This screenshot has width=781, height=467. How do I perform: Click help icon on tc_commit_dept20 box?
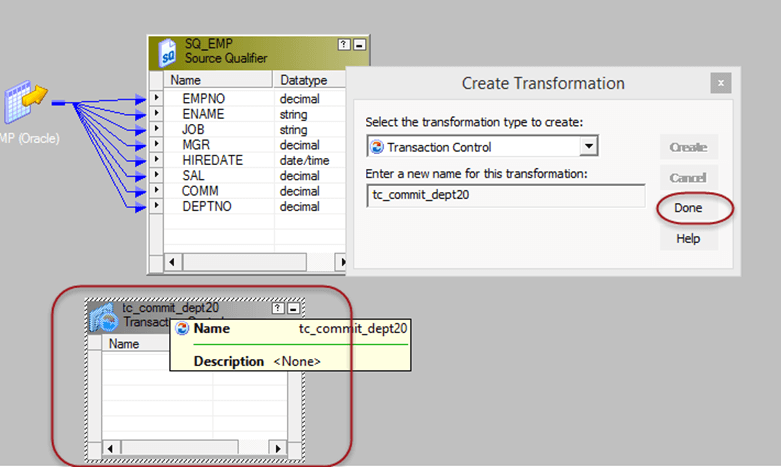pyautogui.click(x=278, y=309)
